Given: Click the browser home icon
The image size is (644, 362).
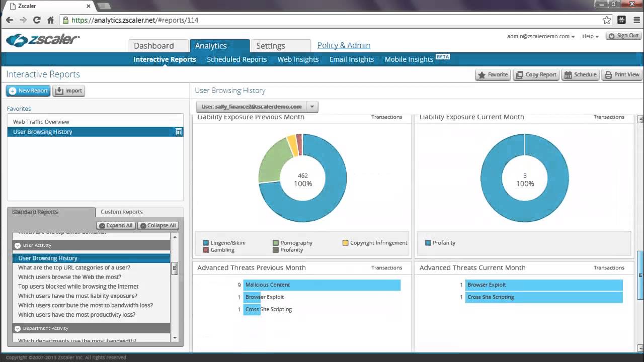Looking at the screenshot, I should 50,20.
